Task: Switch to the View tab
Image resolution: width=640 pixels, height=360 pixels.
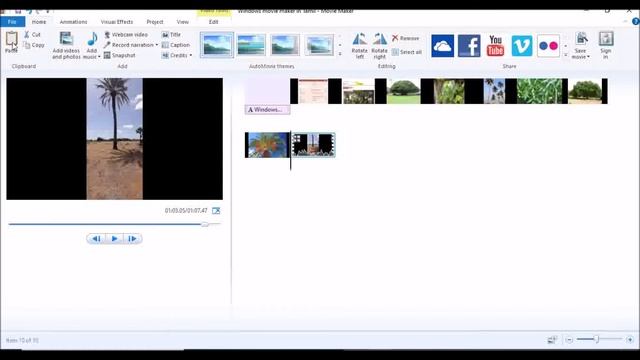Action: pyautogui.click(x=182, y=22)
